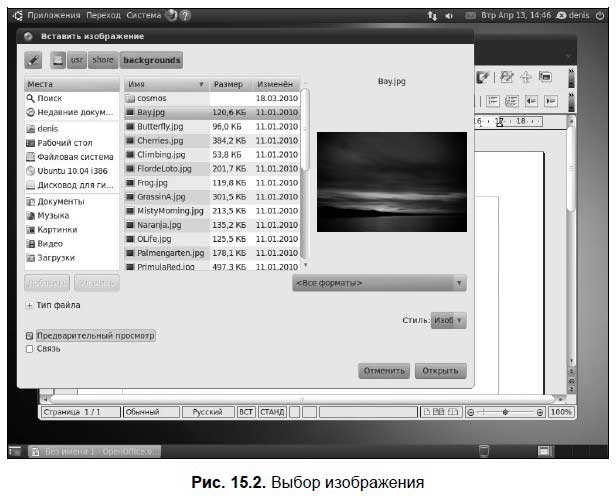Sort files by the Имя column

[167, 84]
